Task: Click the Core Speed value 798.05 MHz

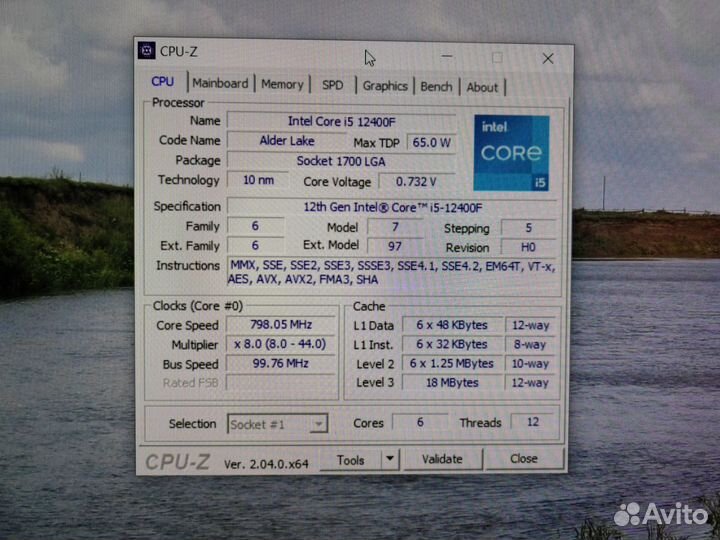Action: pyautogui.click(x=281, y=324)
